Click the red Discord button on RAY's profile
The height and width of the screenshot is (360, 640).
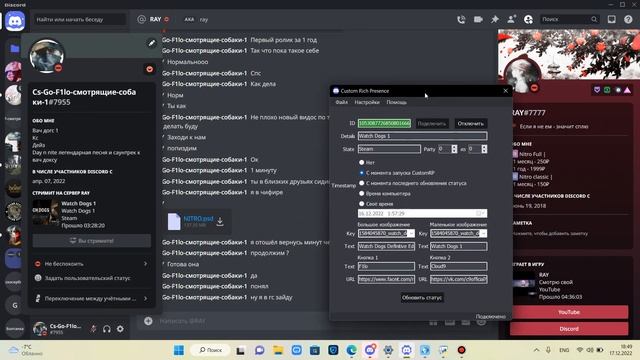click(569, 329)
